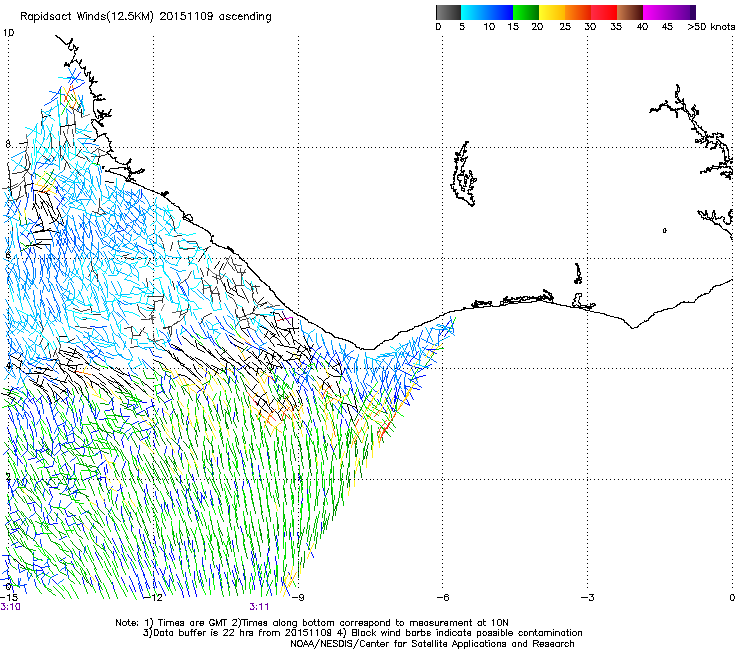Click the 'Data buffer is 22 hrs' note

(362, 633)
